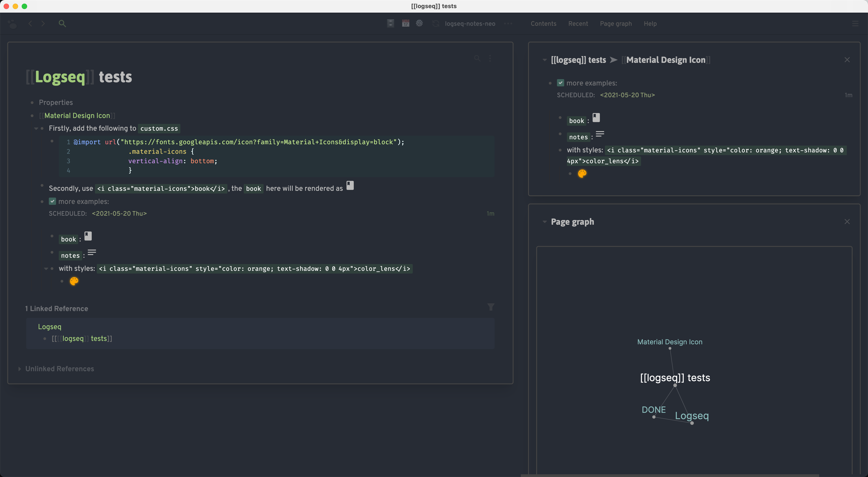Open the journals calendar icon

405,23
